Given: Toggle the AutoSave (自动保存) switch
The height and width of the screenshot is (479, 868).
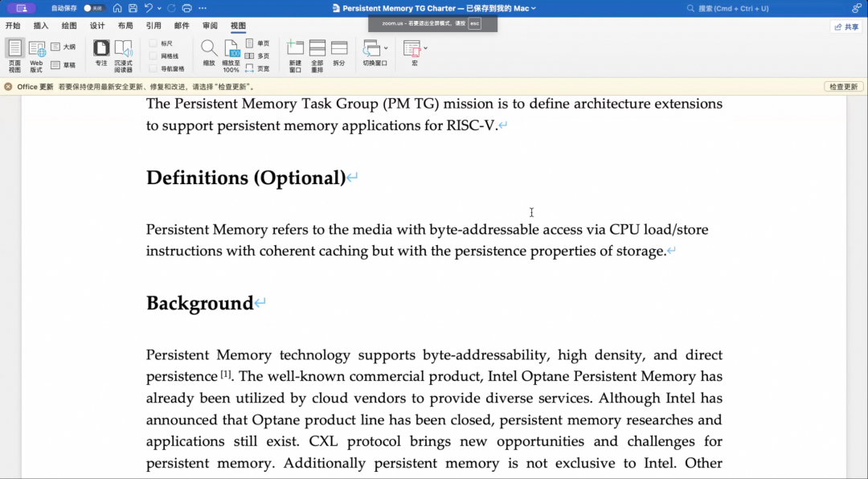Looking at the screenshot, I should coord(94,8).
